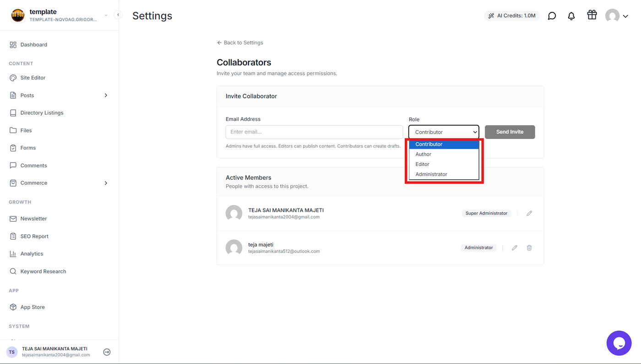This screenshot has width=641, height=364.
Task: Collapse the sidebar with arrow toggle
Action: pyautogui.click(x=118, y=15)
